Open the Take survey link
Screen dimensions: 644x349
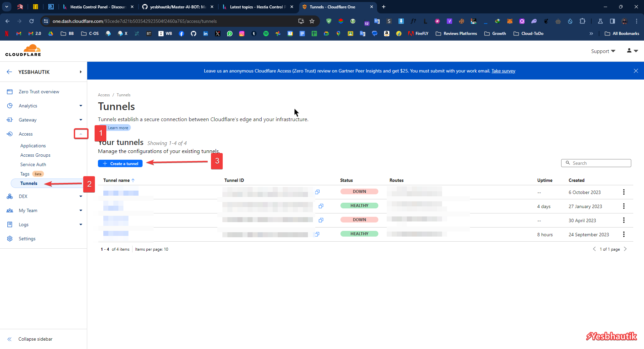(503, 71)
